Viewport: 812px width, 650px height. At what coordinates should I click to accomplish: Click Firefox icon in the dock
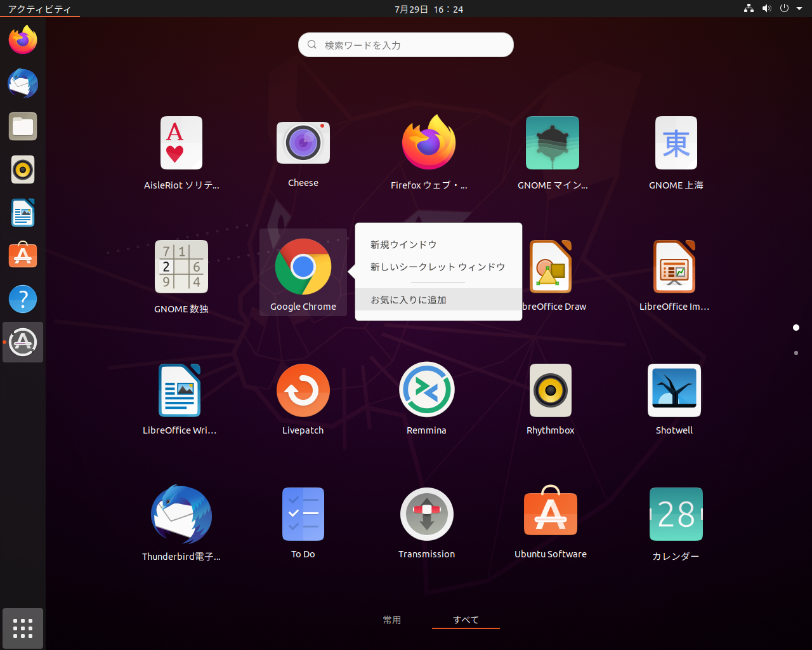pos(23,40)
